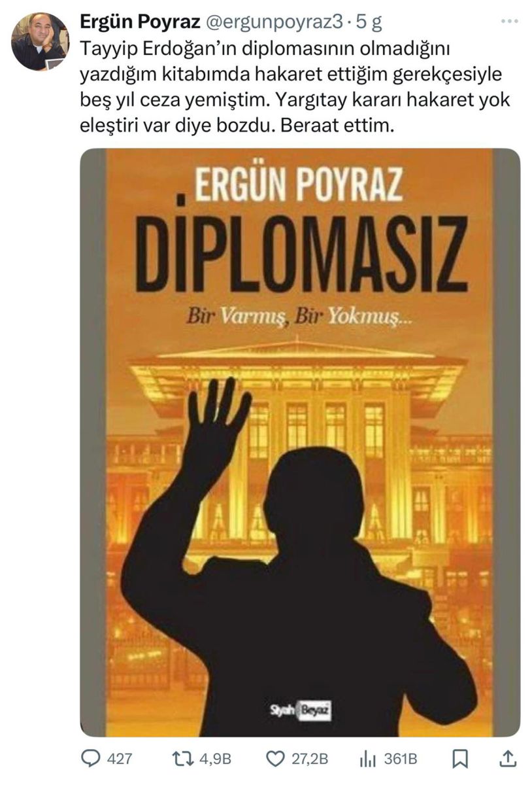Open the @ergunpoyraz3 handle link
The width and height of the screenshot is (532, 785).
(x=274, y=22)
